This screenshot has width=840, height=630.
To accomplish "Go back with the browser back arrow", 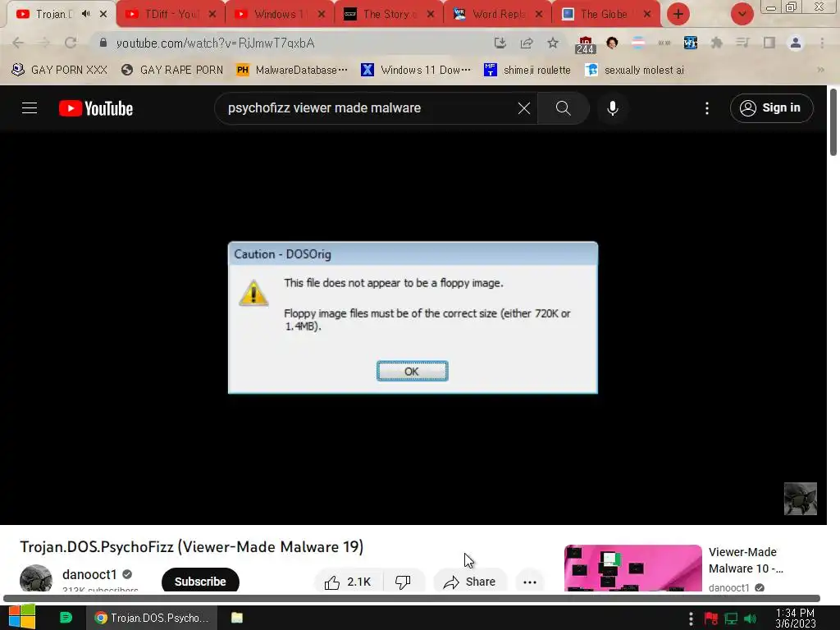I will [x=18, y=43].
